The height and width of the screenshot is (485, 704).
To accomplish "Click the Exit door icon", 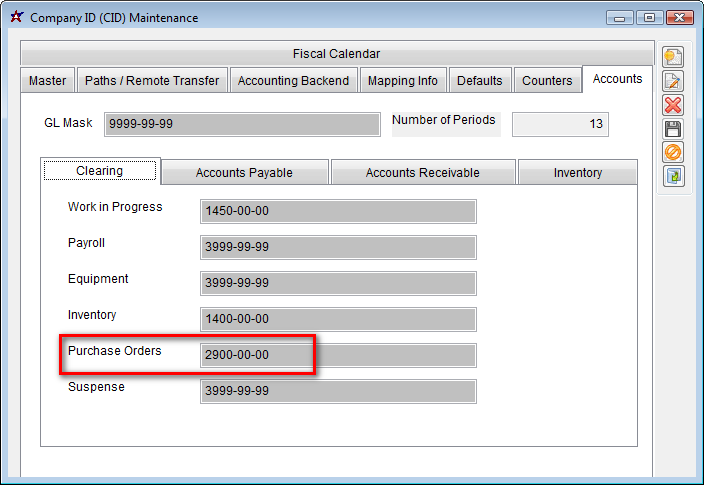I will pos(673,176).
